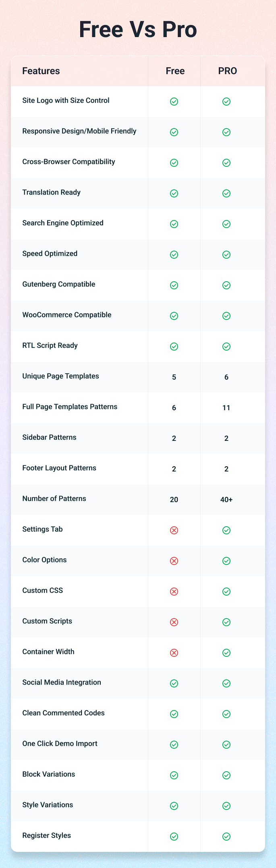Click the Clean Commented Codes label

tap(63, 713)
